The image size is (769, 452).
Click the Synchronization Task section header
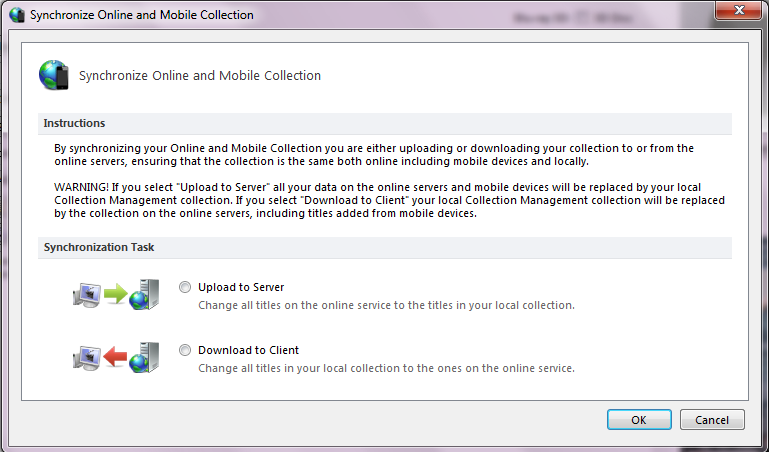point(99,247)
